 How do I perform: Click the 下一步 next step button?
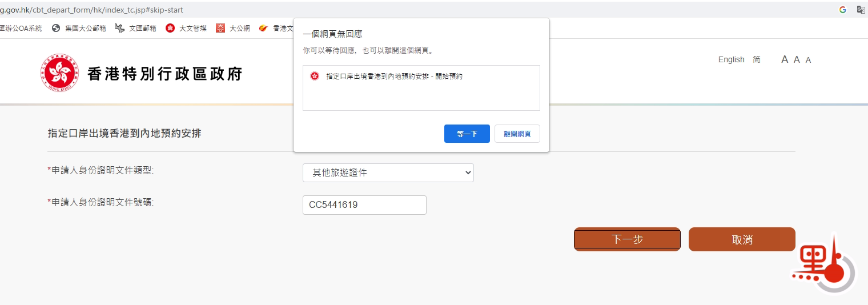[x=627, y=239]
